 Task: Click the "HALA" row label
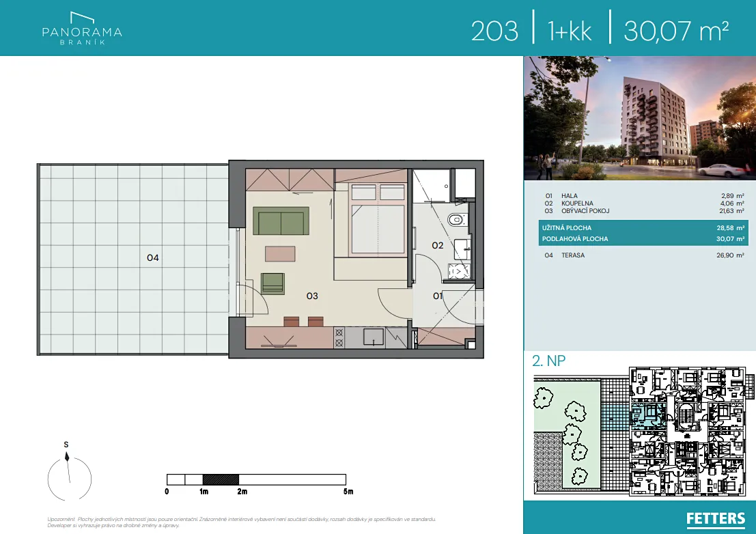tap(570, 196)
